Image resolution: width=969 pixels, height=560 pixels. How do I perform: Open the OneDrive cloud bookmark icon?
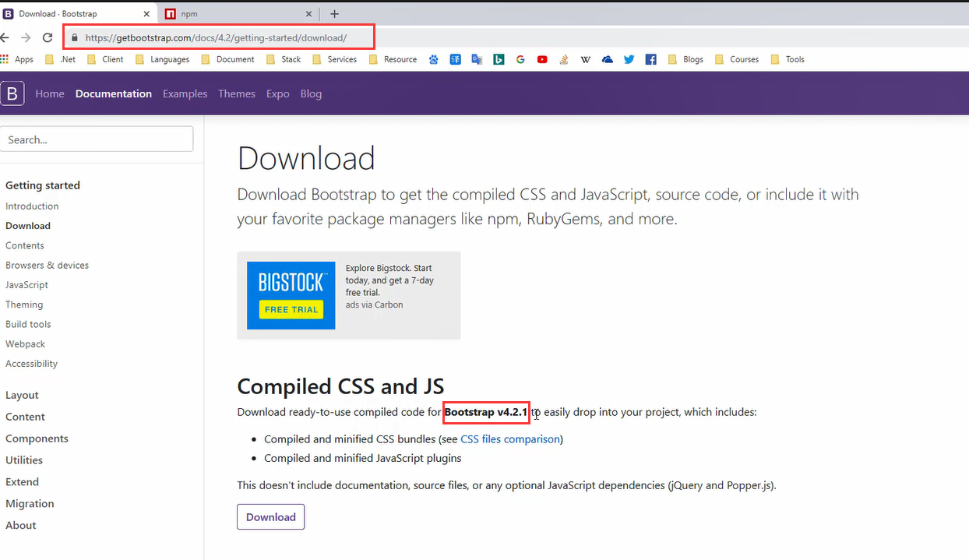[608, 59]
